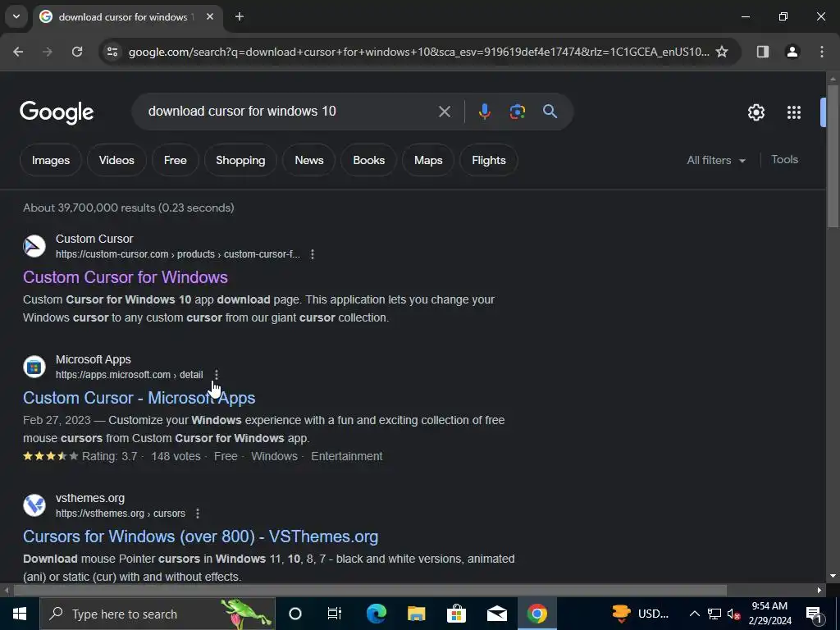The width and height of the screenshot is (840, 630).
Task: Launch Microsoft Edge from taskbar
Action: tap(377, 614)
